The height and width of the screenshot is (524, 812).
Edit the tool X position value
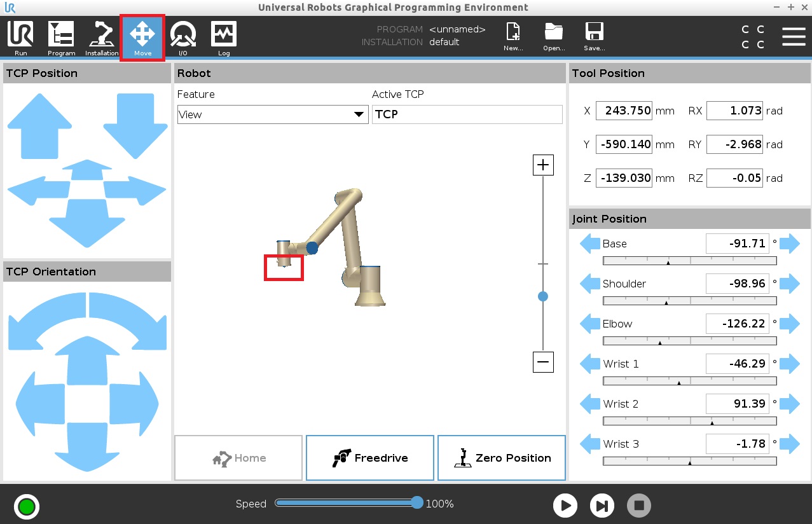click(x=624, y=111)
